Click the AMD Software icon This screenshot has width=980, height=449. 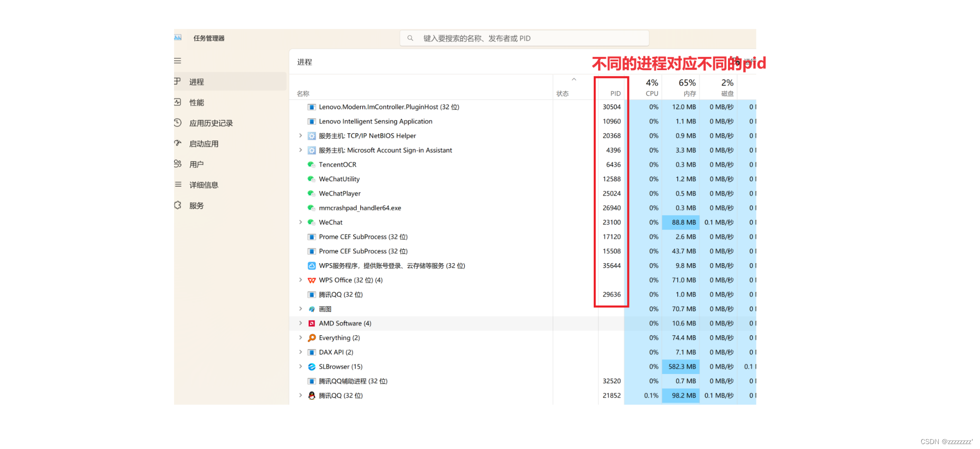[311, 324]
